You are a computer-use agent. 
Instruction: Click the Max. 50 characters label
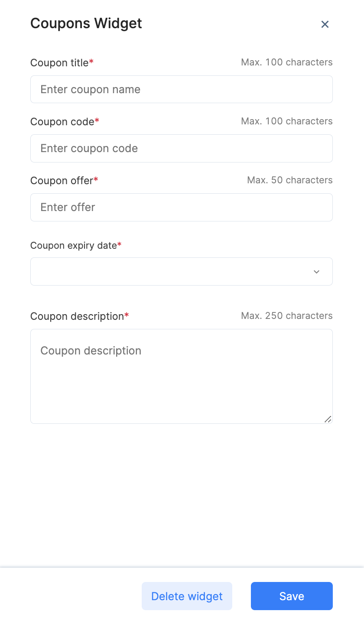pyautogui.click(x=289, y=180)
